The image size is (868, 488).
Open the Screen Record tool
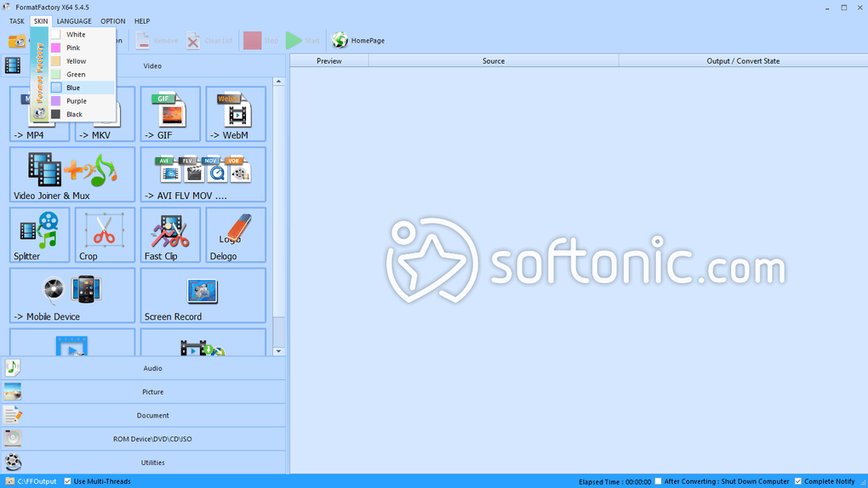[203, 296]
